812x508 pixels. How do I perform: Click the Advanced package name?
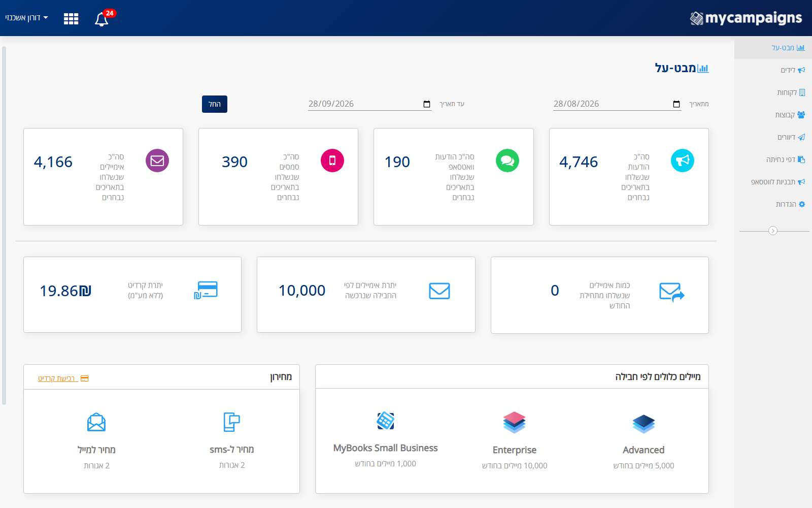pos(644,450)
